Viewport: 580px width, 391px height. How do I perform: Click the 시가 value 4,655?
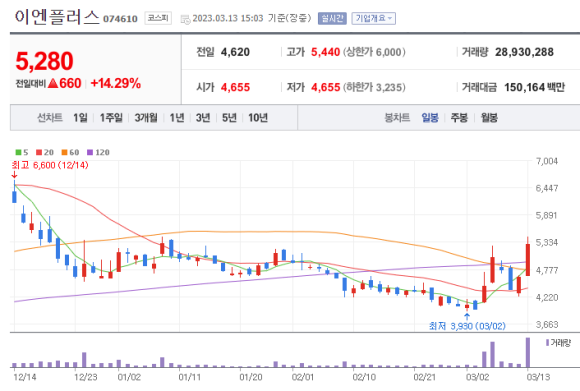click(x=235, y=87)
